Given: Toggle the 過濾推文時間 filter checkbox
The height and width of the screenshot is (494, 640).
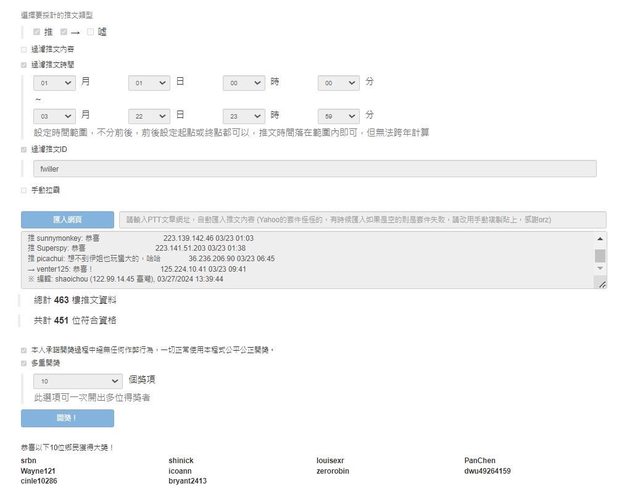Looking at the screenshot, I should [24, 64].
